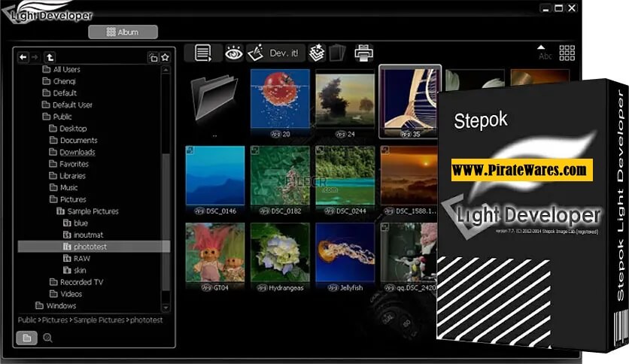Select the Sample Pictures folder in the tree

click(93, 211)
